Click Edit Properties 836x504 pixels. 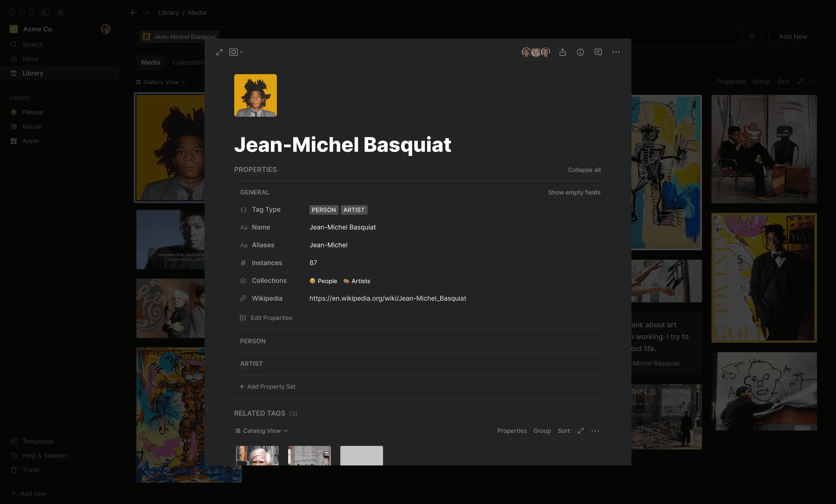pos(266,318)
